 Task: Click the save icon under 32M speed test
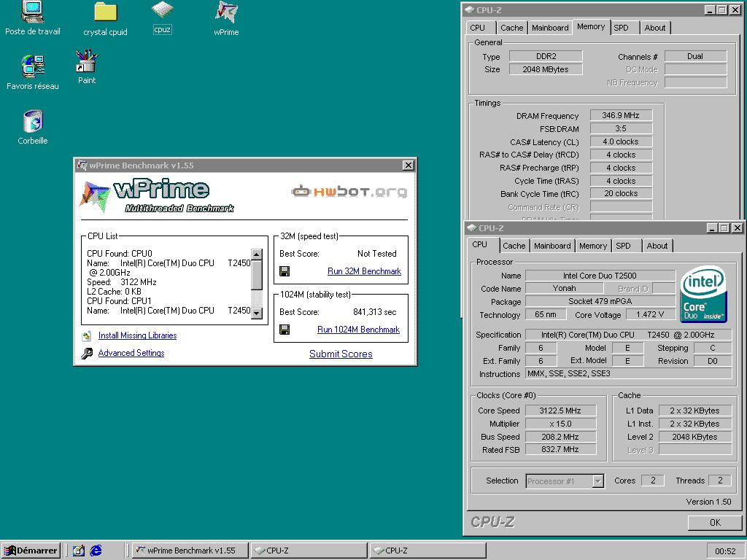(285, 271)
